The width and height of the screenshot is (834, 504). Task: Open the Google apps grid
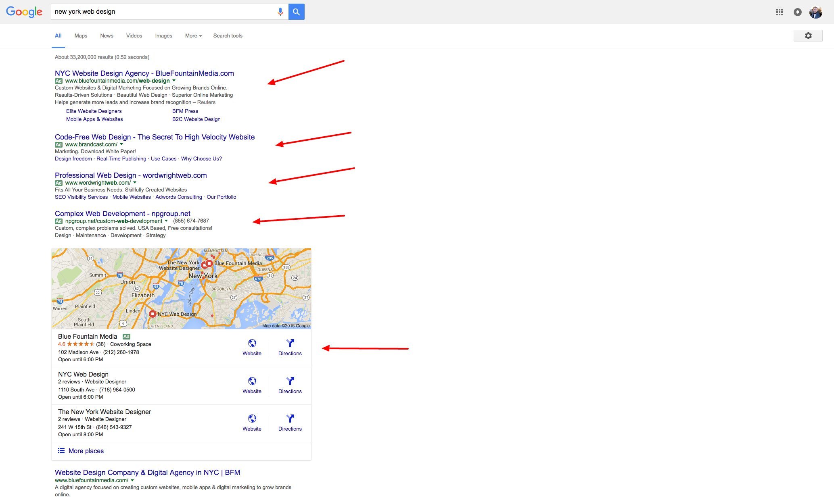[x=780, y=12]
